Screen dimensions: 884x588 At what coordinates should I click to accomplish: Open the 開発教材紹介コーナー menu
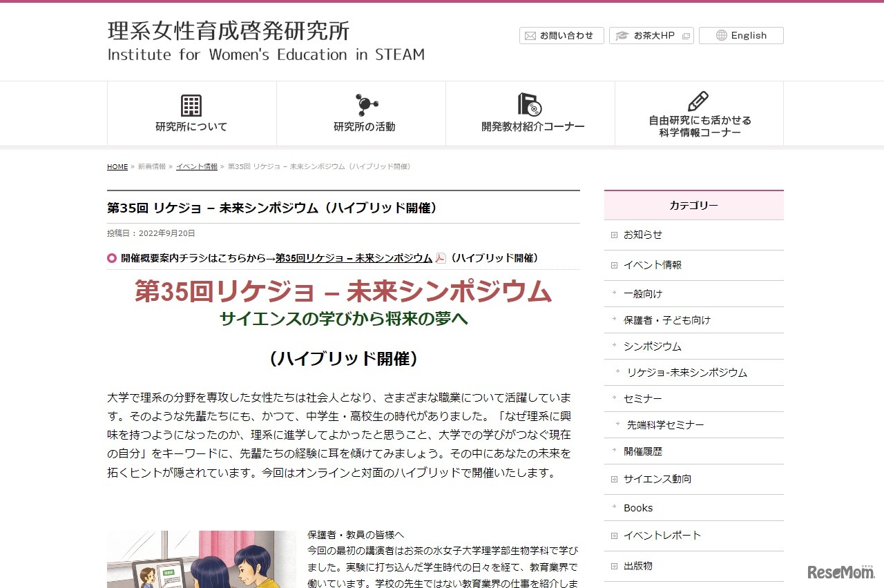pos(530,113)
